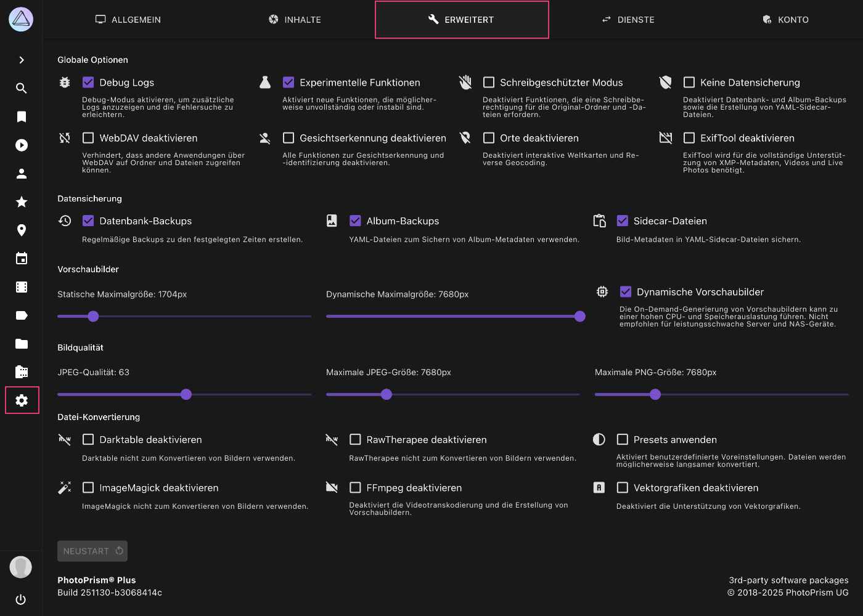Expand the sidebar using the chevron arrow
Viewport: 863px width, 616px height.
[21, 60]
